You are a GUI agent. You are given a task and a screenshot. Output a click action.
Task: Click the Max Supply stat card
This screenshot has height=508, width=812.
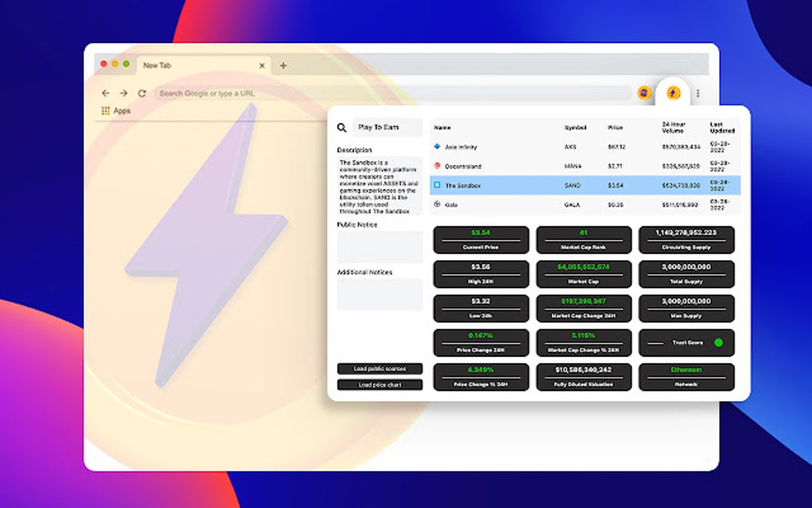pyautogui.click(x=686, y=308)
